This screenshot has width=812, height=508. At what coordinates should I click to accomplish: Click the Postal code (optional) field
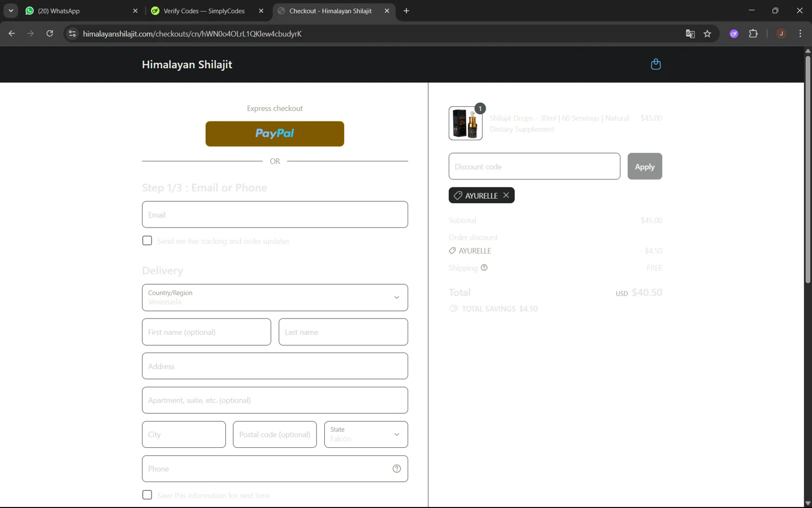point(274,434)
